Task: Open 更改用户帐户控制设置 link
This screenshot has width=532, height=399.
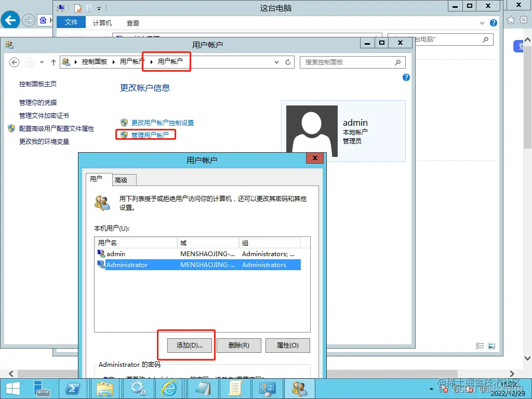Action: pos(163,123)
